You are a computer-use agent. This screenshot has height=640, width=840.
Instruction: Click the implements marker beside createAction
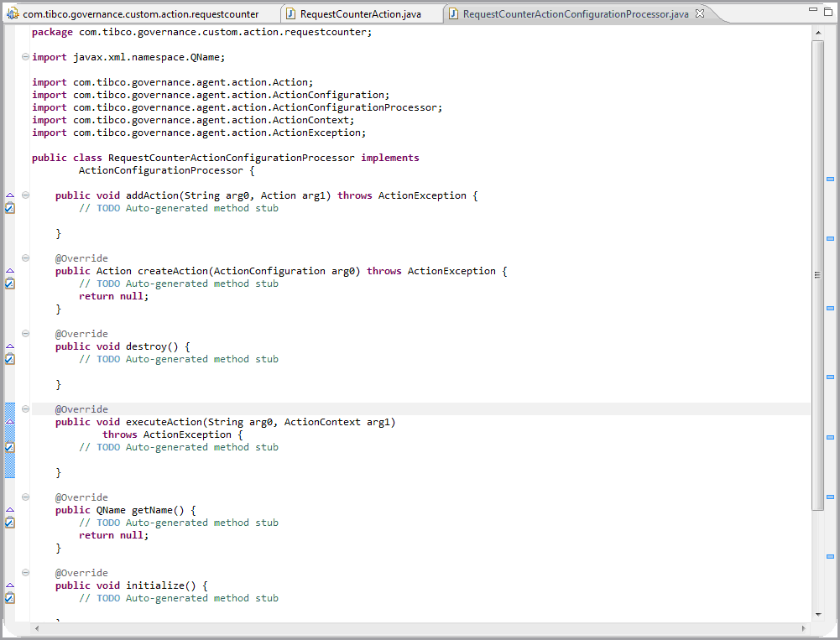[9, 271]
